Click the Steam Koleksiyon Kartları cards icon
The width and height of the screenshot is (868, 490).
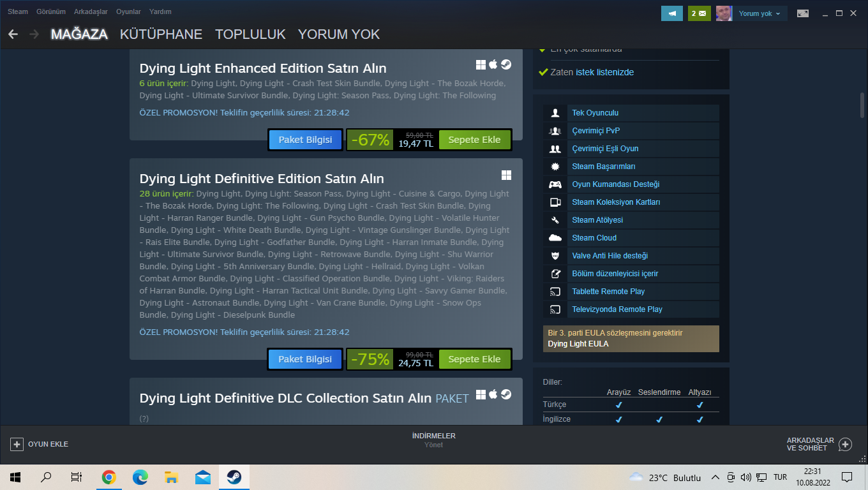pyautogui.click(x=555, y=202)
